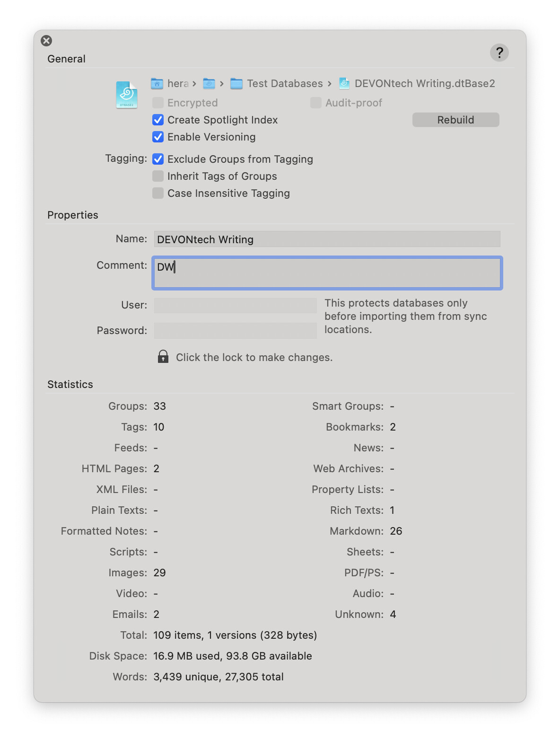Viewport: 560px width, 740px height.
Task: Focus the Comment text box
Action: click(x=327, y=273)
